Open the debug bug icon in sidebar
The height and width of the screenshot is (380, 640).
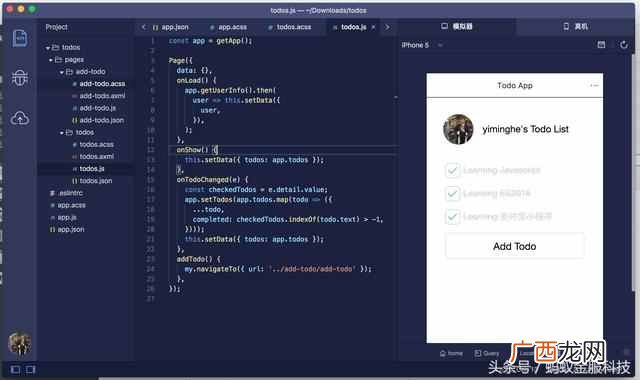tap(20, 78)
